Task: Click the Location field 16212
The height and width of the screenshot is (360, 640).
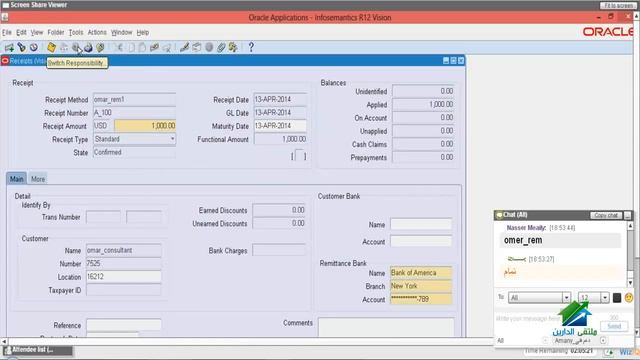Action: pyautogui.click(x=123, y=277)
